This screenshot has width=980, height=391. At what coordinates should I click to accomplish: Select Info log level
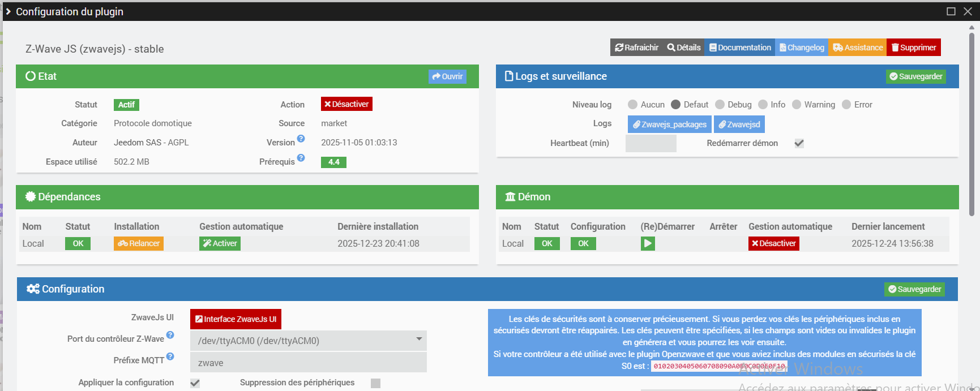pos(763,105)
